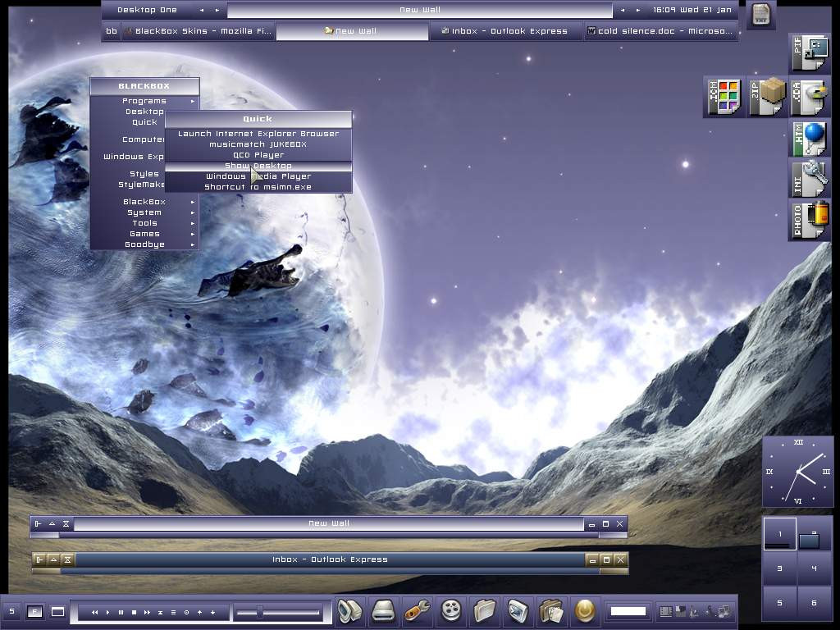Screen dimensions: 840x630
Task: Open the PHOTO film roll icon
Action: coord(810,220)
